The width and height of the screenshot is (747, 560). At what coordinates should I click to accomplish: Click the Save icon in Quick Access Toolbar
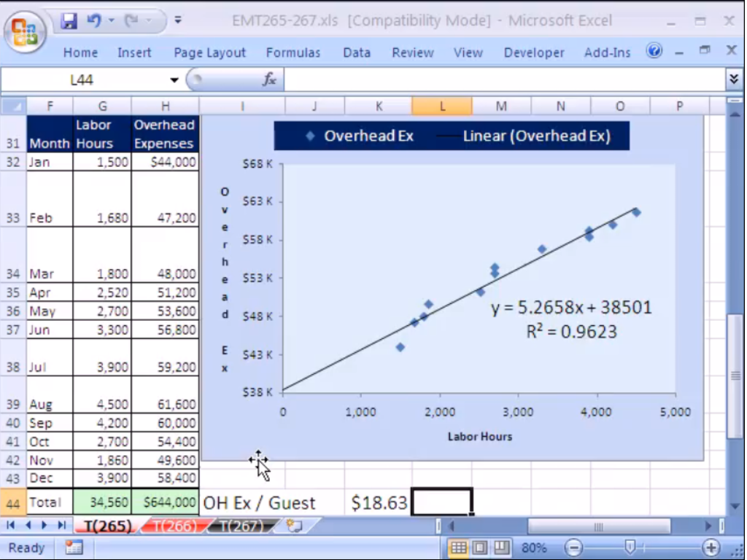(69, 20)
